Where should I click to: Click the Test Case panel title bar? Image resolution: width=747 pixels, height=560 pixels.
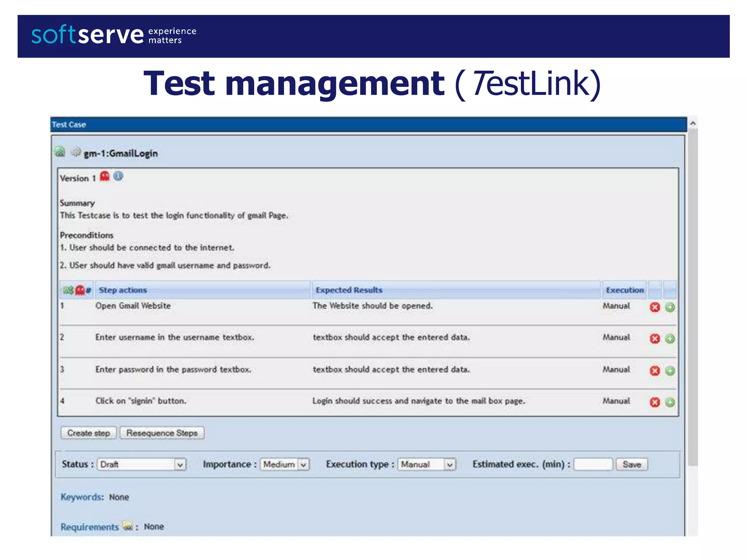point(368,124)
